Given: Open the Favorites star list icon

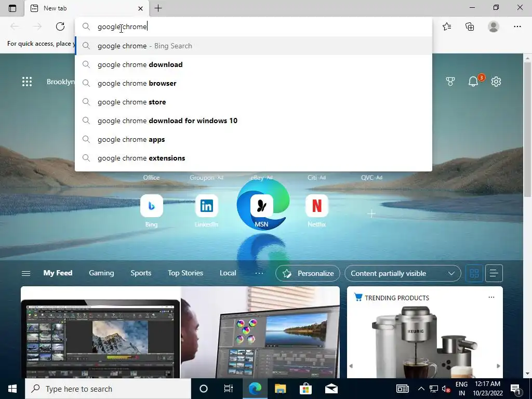Looking at the screenshot, I should (447, 26).
